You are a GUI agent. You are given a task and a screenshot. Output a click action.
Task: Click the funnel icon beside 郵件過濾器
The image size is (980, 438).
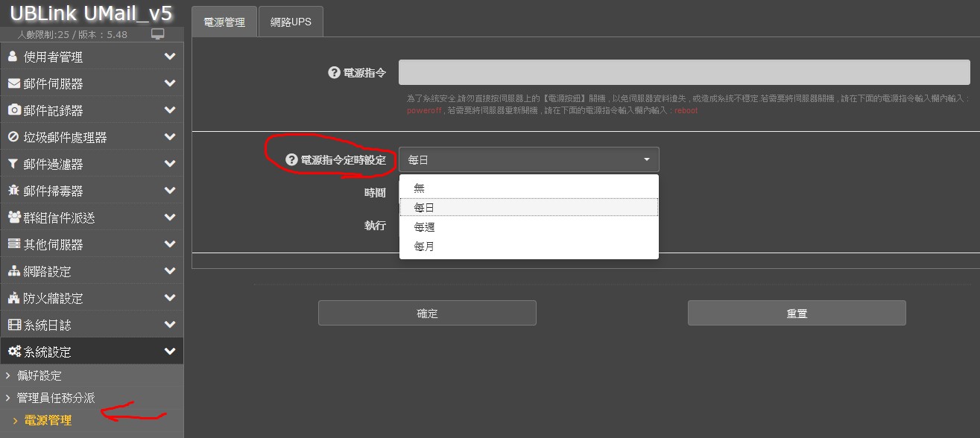point(13,164)
